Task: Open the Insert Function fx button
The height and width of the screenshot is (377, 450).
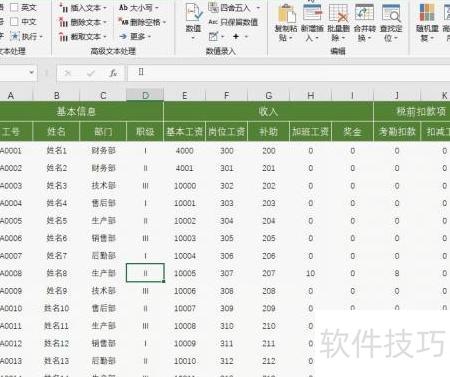Action: coord(113,73)
